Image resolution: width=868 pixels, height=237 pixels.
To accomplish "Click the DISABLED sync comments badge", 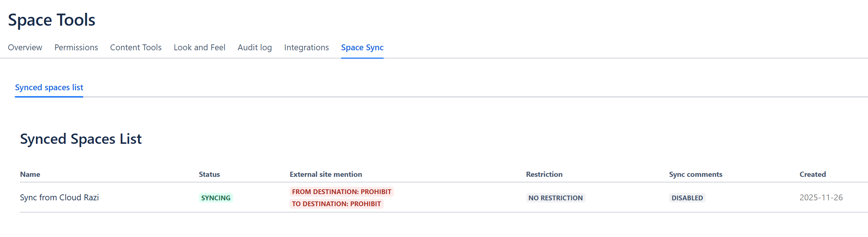I will click(687, 198).
